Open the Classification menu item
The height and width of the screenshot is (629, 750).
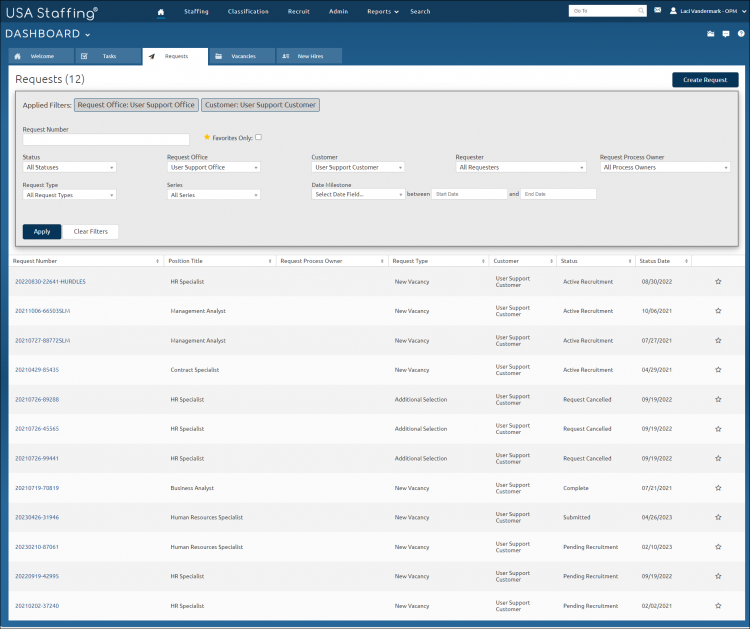tap(248, 11)
